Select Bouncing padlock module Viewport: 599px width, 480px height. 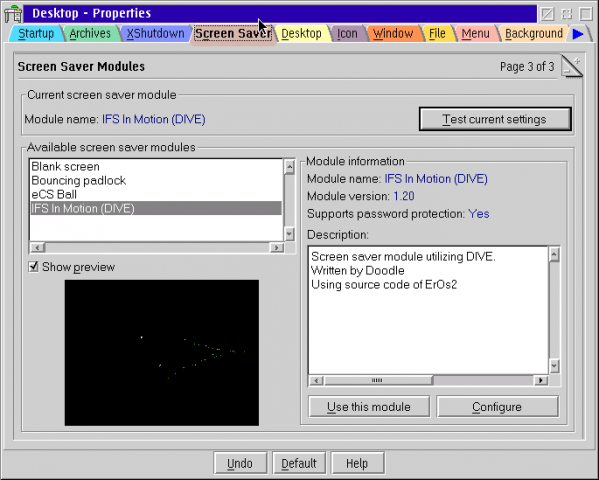[x=79, y=180]
